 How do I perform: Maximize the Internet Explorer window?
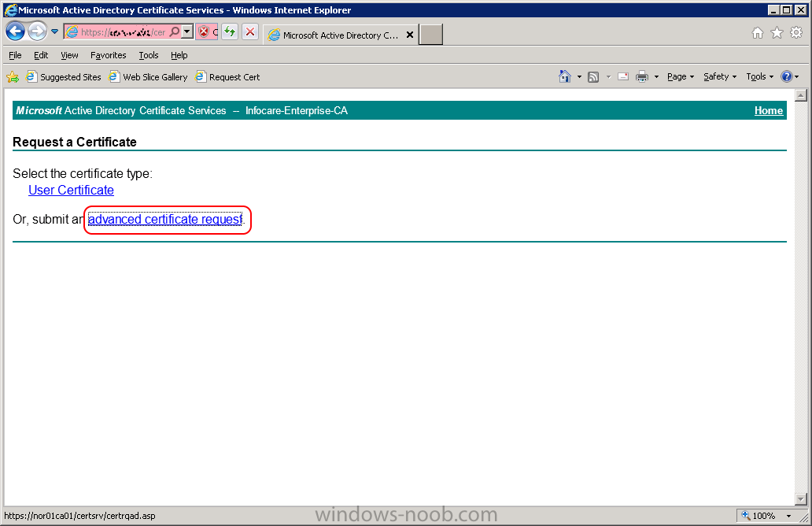click(x=786, y=10)
